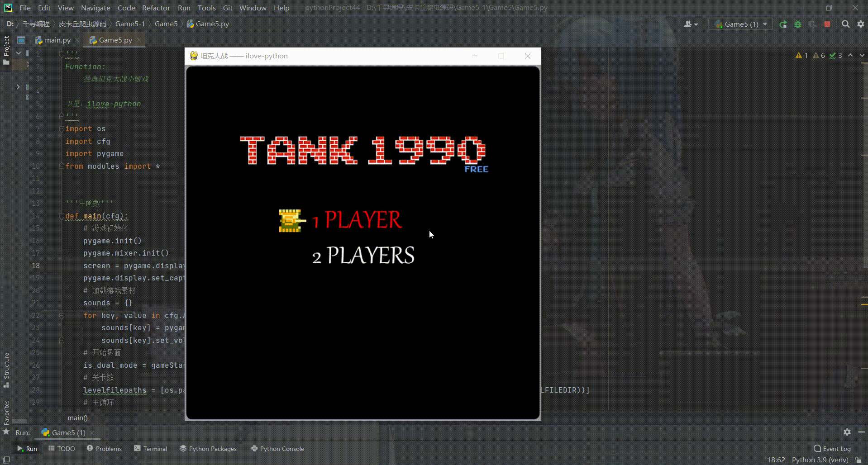Show the Problems tool window
The width and height of the screenshot is (868, 465).
pyautogui.click(x=104, y=449)
